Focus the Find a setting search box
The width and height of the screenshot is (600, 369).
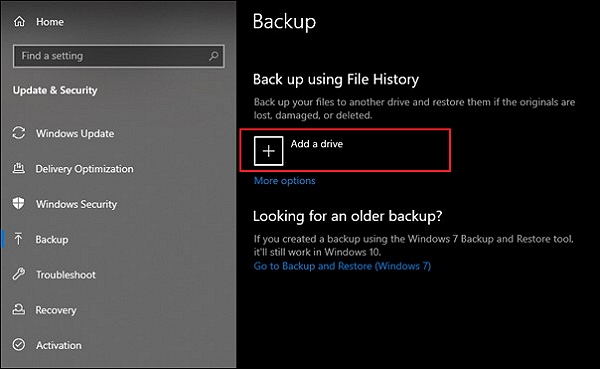119,56
